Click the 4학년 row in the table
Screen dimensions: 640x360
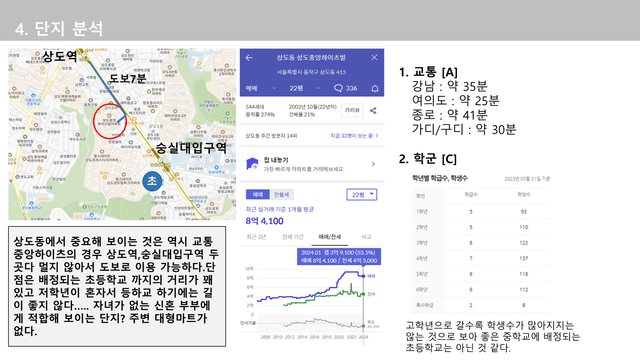(x=481, y=258)
